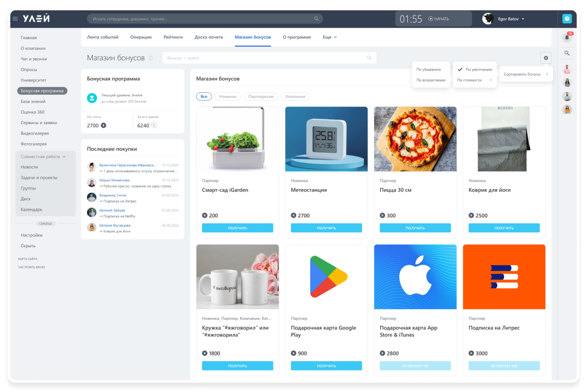
Task: Click ПОЛУЧИТЬ for Коврик для йоги
Action: coord(504,228)
